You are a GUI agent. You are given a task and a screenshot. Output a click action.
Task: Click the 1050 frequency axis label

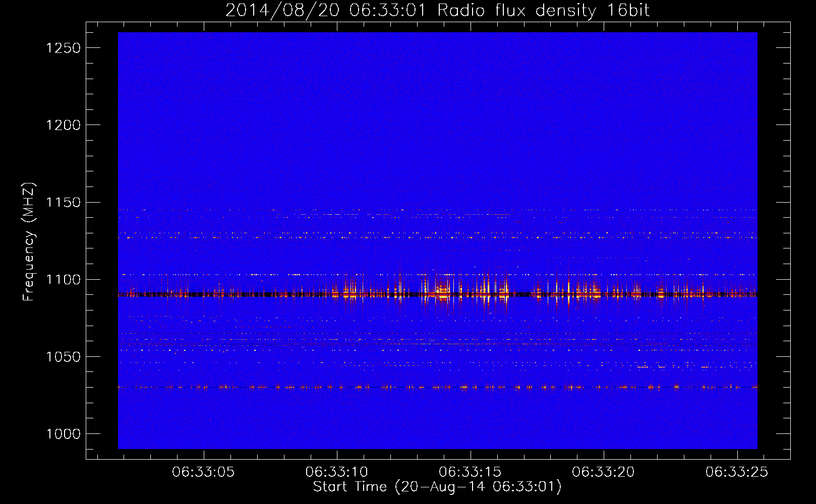pyautogui.click(x=63, y=357)
